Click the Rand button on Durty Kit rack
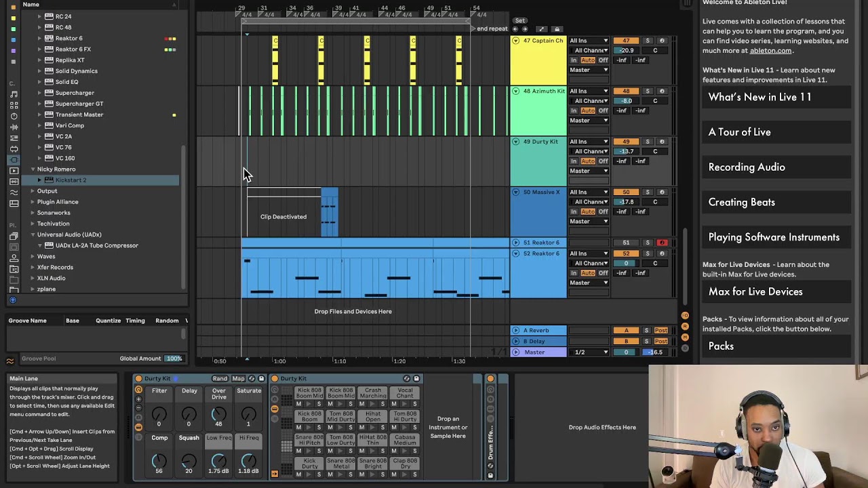868x488 pixels. click(x=220, y=379)
